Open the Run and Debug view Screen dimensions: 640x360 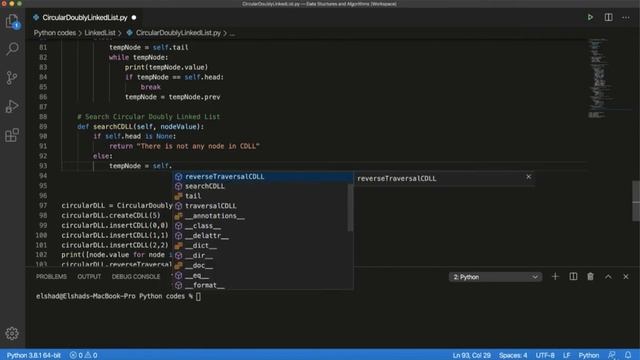(x=12, y=106)
